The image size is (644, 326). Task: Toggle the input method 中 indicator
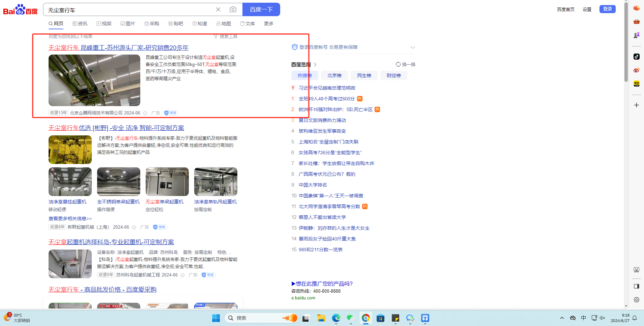(583, 318)
